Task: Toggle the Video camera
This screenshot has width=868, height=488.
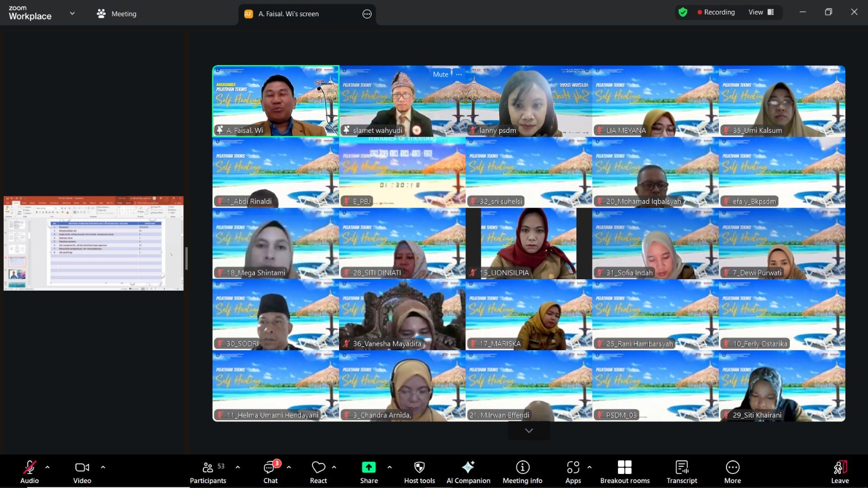Action: tap(82, 472)
